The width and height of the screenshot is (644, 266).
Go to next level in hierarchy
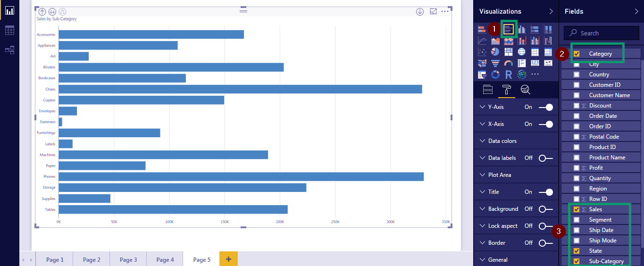pyautogui.click(x=52, y=12)
